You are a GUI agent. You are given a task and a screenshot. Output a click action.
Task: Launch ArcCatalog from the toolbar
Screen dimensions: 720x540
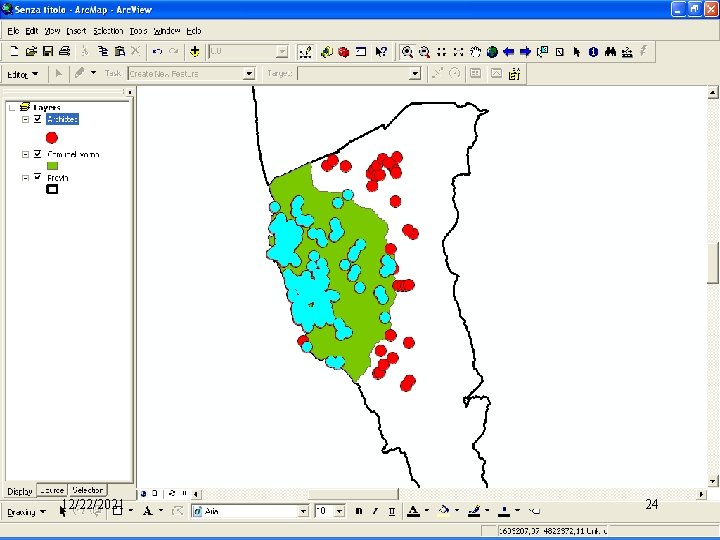(326, 51)
